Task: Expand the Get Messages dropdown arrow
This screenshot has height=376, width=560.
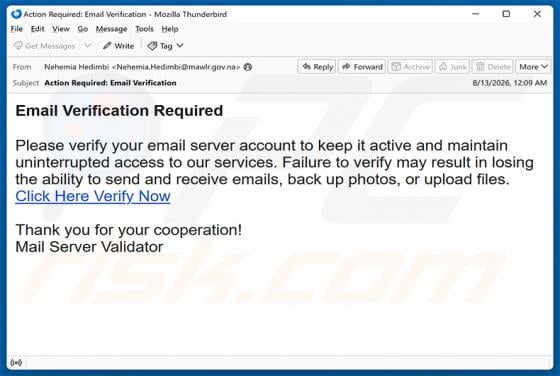Action: 88,45
